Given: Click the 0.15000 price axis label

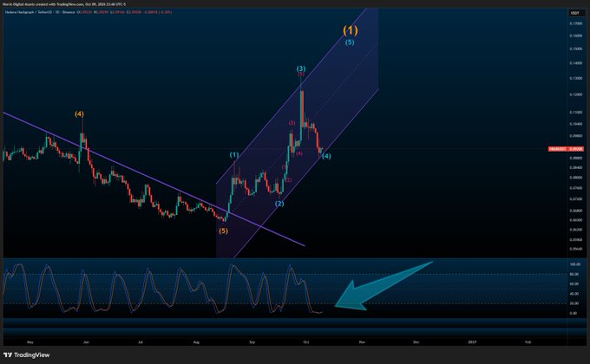Looking at the screenshot, I should click(x=576, y=49).
